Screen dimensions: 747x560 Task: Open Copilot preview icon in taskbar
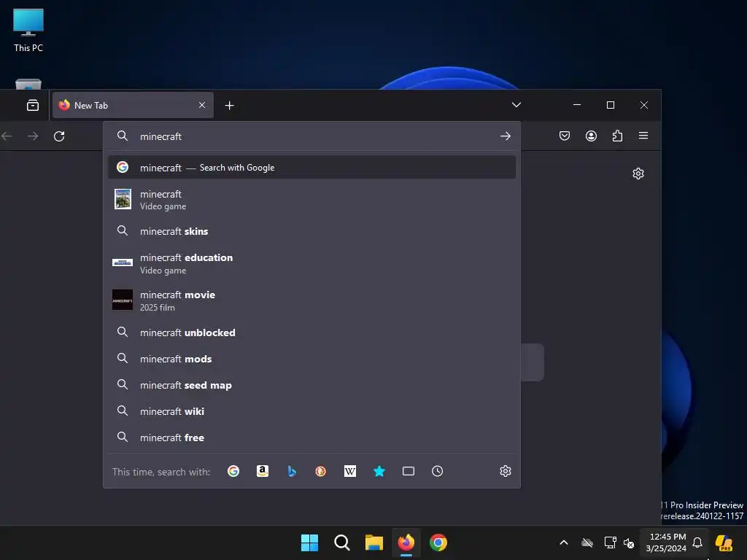click(724, 542)
